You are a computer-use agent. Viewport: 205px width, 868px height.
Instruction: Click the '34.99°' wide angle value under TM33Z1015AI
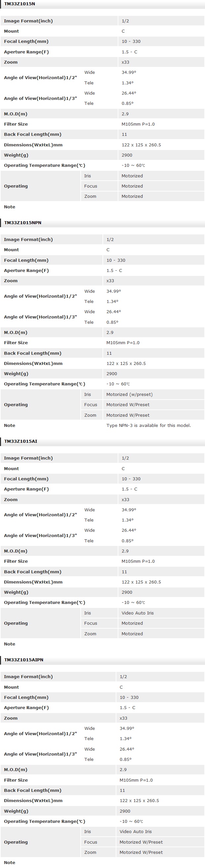coord(129,510)
